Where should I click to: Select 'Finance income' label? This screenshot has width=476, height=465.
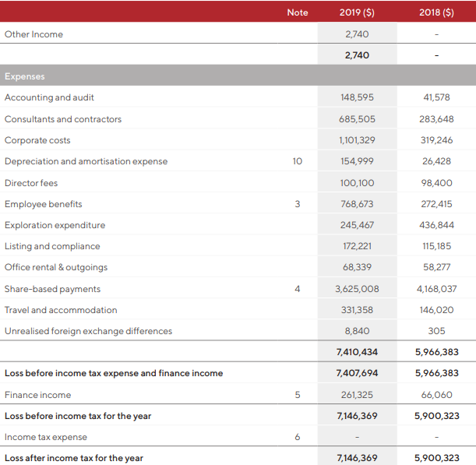(x=37, y=395)
